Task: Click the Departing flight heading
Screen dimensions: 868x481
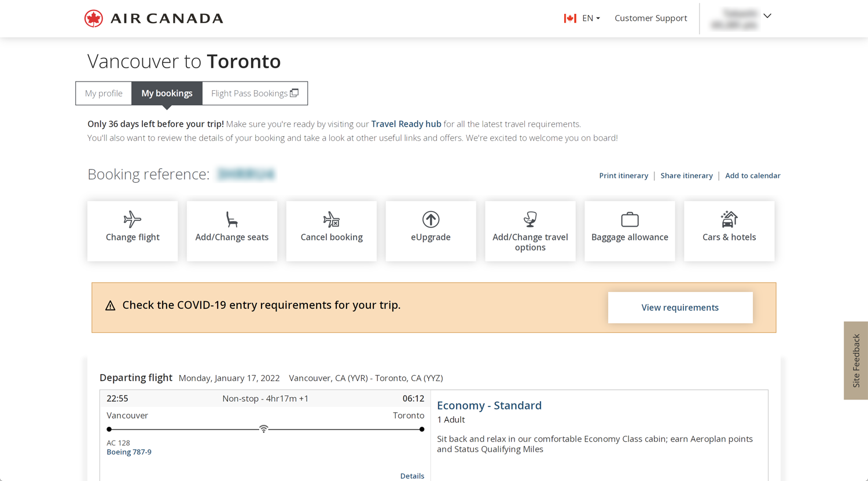Action: pos(136,378)
